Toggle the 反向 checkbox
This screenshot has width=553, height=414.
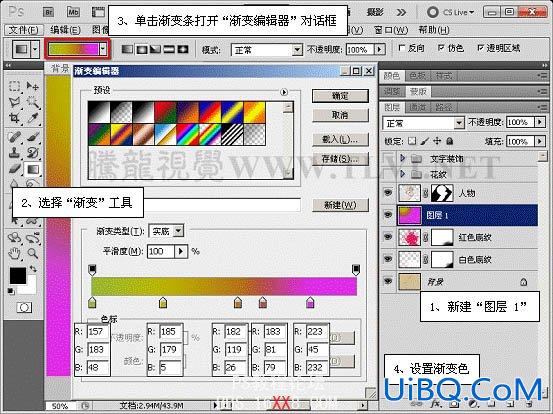(x=401, y=48)
